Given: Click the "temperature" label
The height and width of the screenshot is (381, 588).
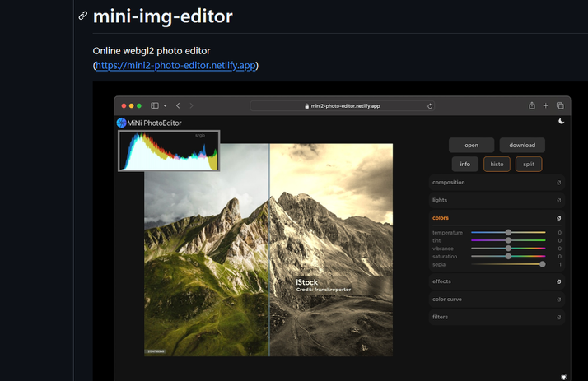Looking at the screenshot, I should click(x=447, y=233).
